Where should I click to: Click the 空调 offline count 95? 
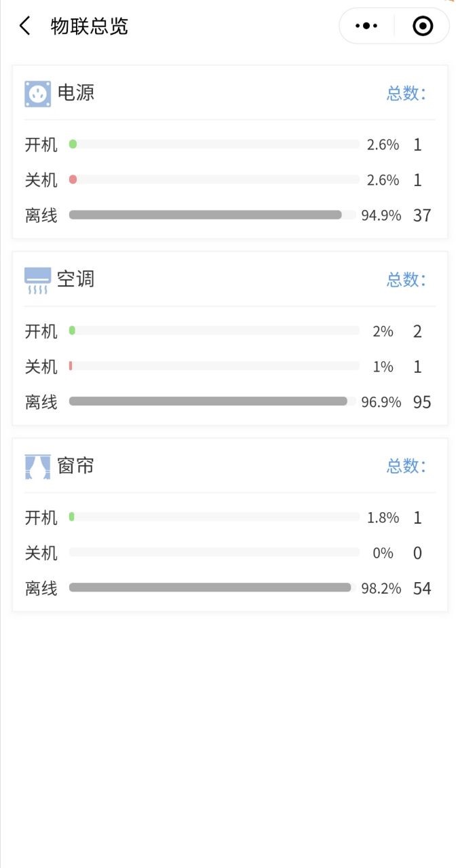422,402
